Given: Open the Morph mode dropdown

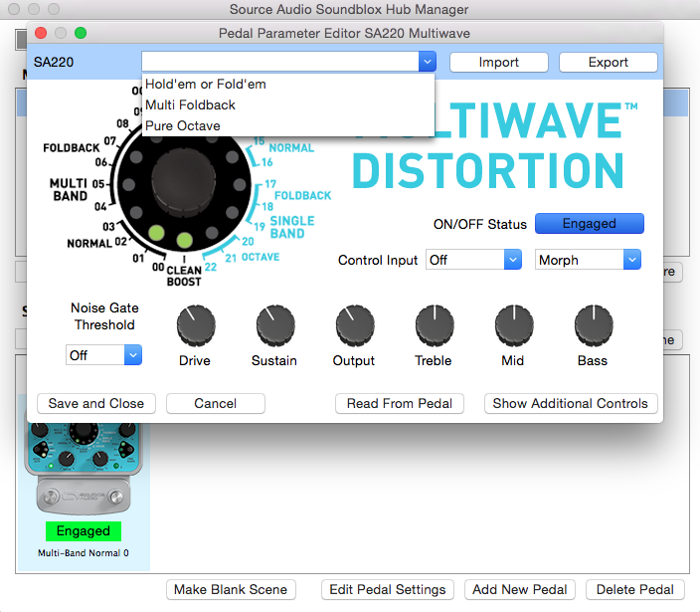Looking at the screenshot, I should point(588,260).
